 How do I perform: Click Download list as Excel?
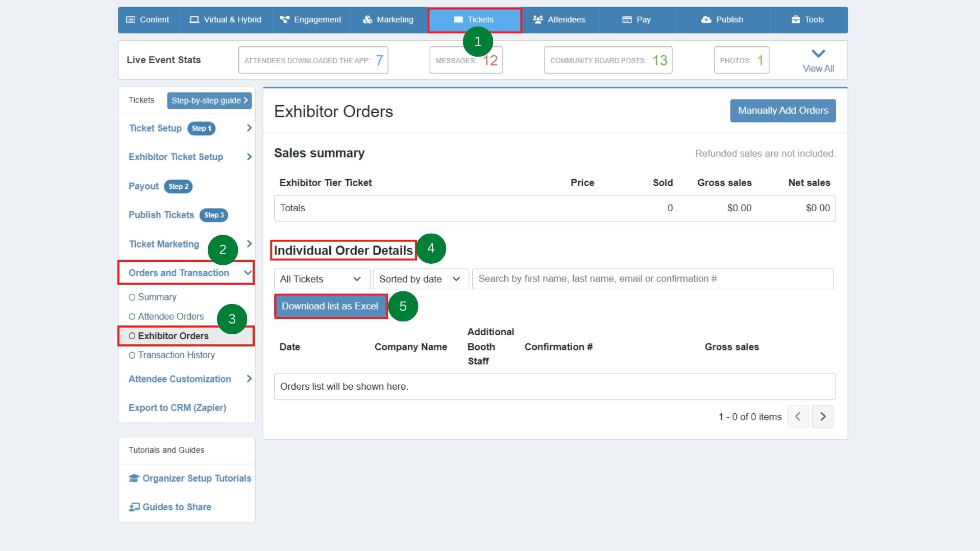pyautogui.click(x=330, y=306)
